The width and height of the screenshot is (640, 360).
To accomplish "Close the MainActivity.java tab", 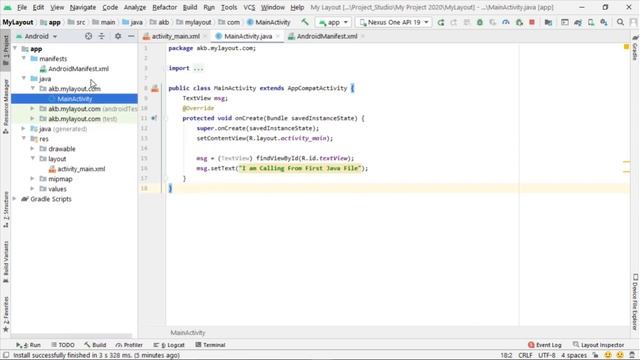I will tap(278, 36).
